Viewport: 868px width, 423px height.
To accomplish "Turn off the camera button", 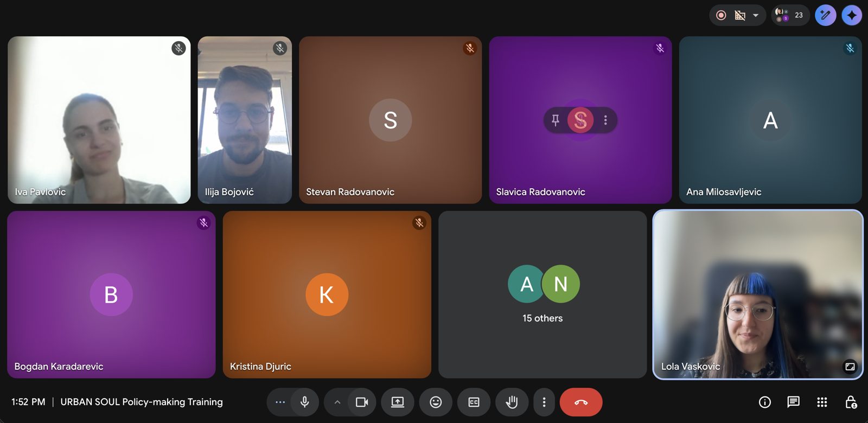I will click(362, 402).
